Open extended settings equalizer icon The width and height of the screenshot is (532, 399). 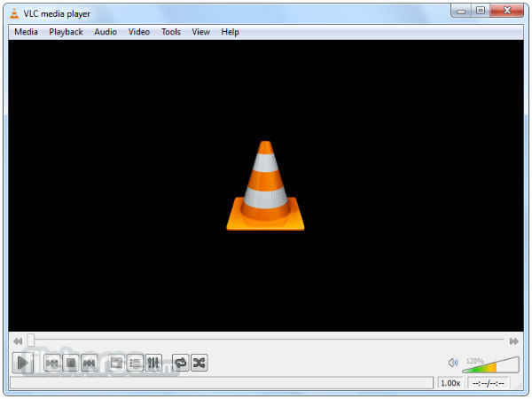153,363
